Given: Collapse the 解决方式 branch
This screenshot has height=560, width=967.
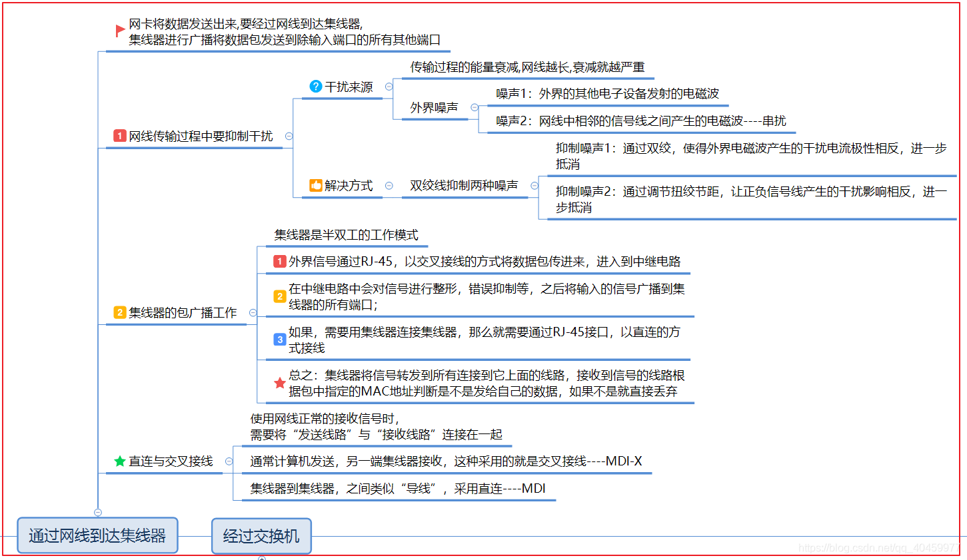Looking at the screenshot, I should [389, 186].
